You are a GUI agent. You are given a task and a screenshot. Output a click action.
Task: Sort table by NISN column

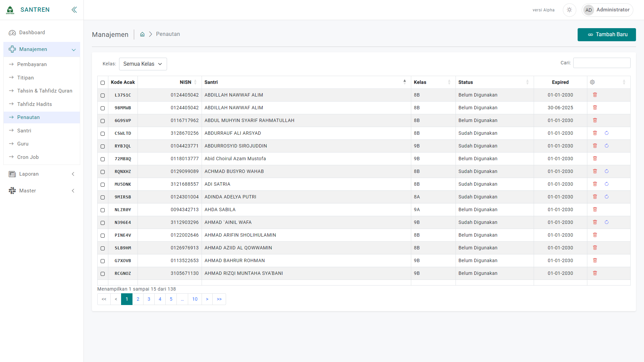(169, 82)
